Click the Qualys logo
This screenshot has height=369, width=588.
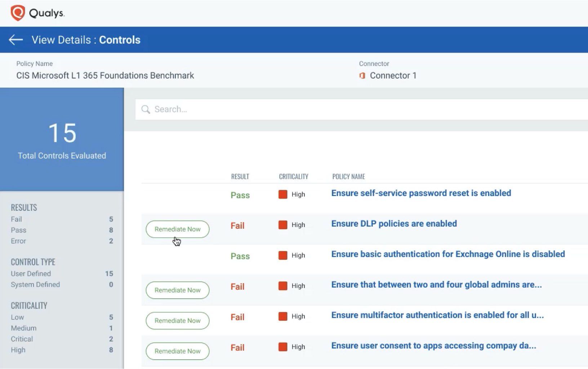click(x=36, y=12)
